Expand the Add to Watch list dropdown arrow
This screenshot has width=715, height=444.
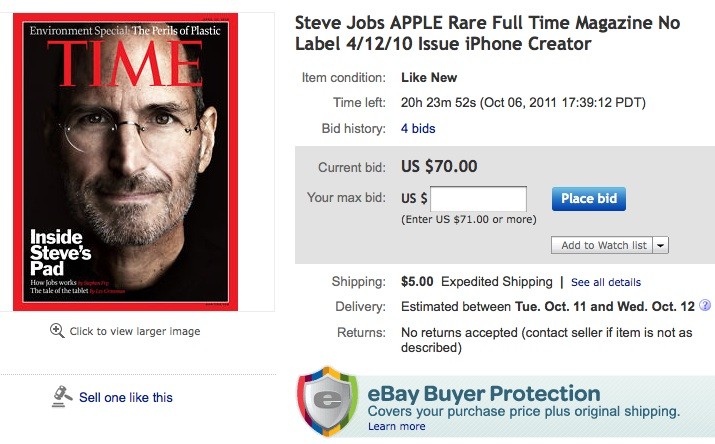661,245
